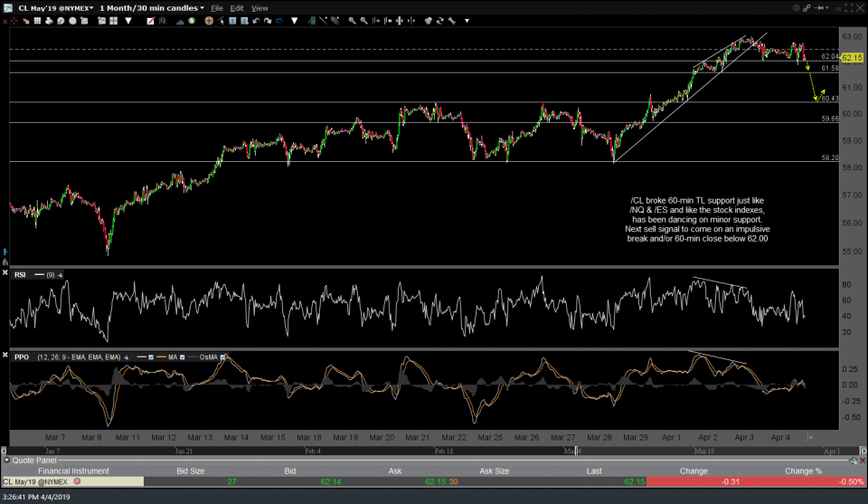Open the View menu
This screenshot has height=504, width=868.
[259, 8]
